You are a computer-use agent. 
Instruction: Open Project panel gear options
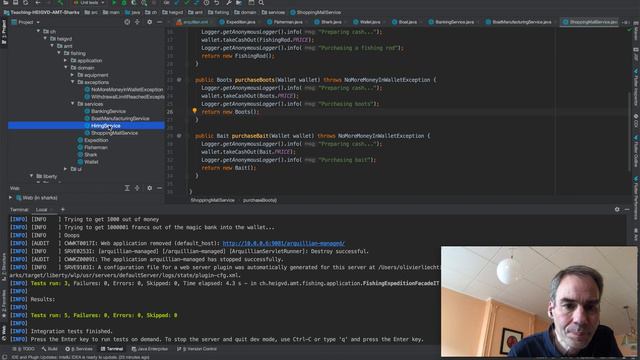pyautogui.click(x=149, y=22)
